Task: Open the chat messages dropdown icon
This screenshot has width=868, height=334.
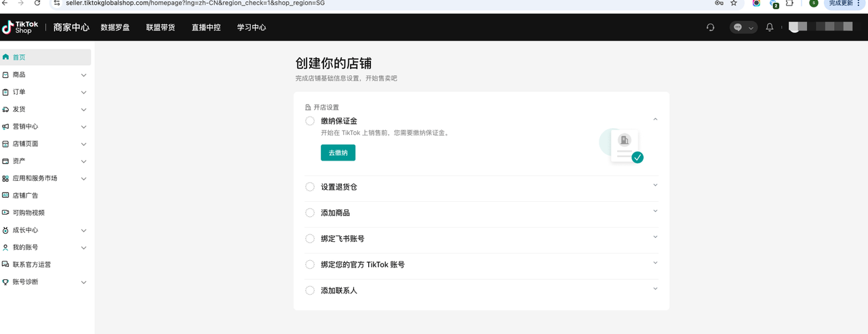Action: coord(743,28)
